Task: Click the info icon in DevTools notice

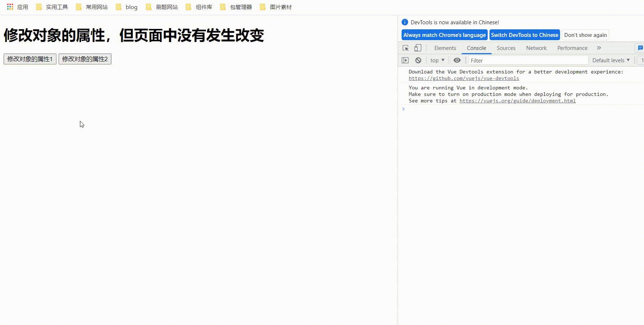Action: pyautogui.click(x=405, y=22)
